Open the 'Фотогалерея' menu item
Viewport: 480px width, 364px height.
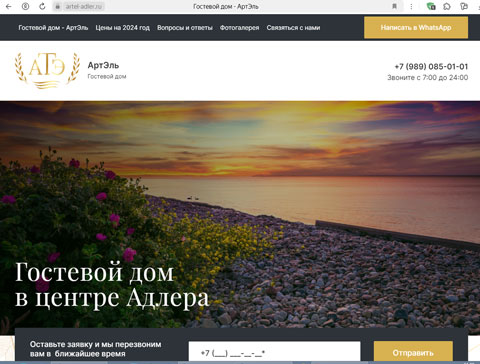239,28
